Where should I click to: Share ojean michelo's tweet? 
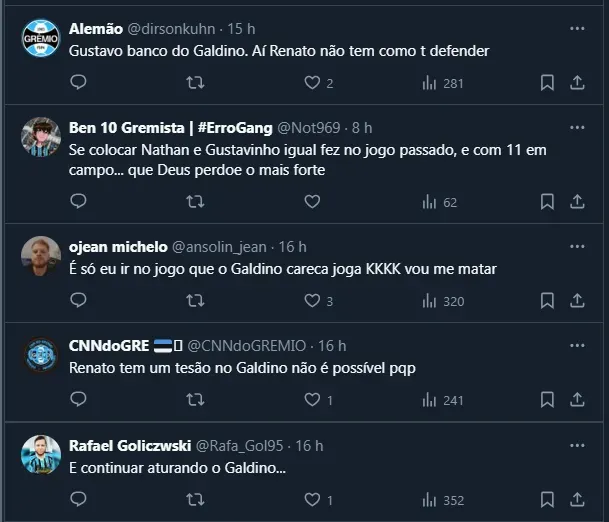point(577,301)
